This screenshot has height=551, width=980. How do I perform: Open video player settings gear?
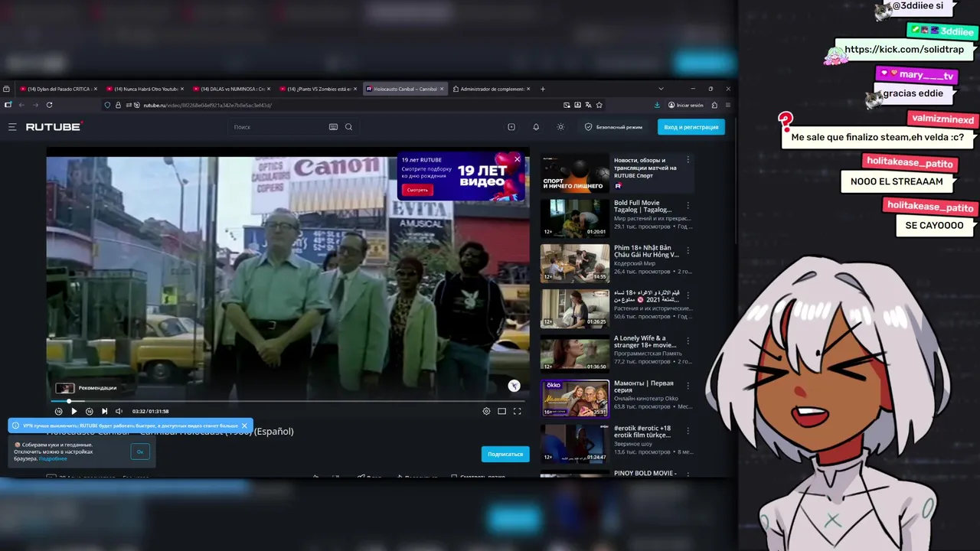point(486,411)
